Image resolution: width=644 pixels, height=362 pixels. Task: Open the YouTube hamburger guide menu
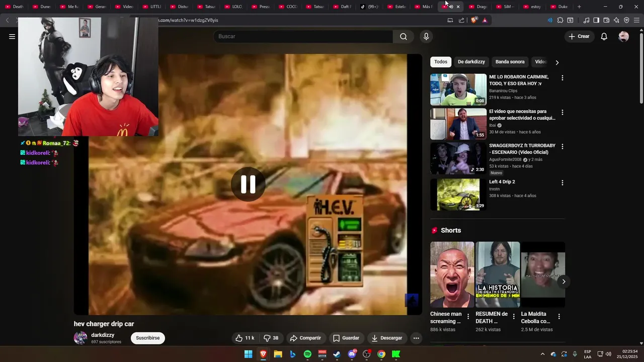click(x=12, y=36)
